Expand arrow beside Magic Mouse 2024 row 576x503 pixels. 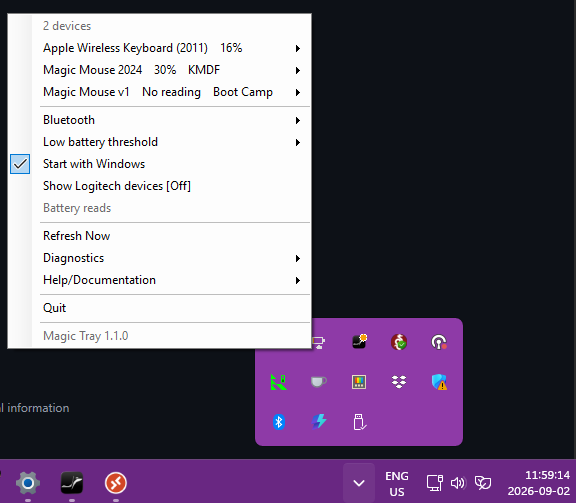[298, 71]
